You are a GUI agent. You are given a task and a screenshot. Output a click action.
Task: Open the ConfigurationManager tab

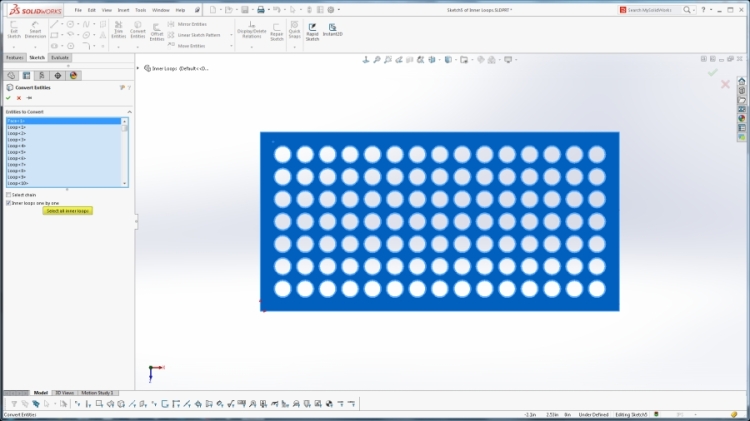[42, 76]
